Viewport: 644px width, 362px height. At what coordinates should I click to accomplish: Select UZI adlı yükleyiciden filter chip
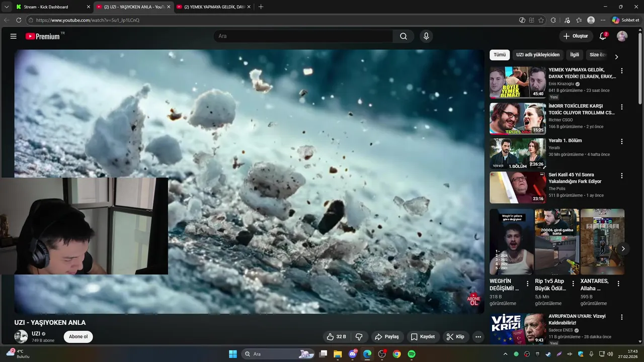coord(538,55)
